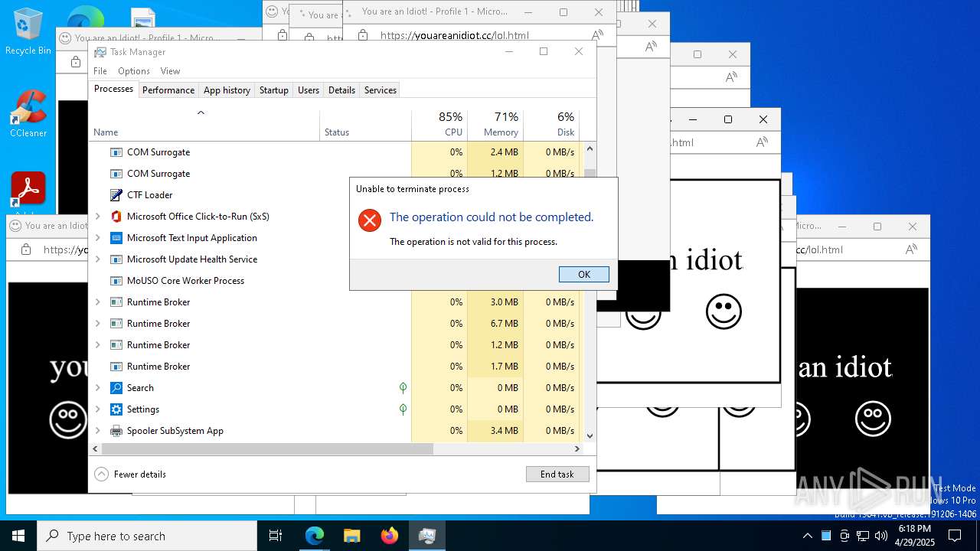Click the Search process magnifier icon
Screen dimensions: 980x551
click(x=116, y=388)
